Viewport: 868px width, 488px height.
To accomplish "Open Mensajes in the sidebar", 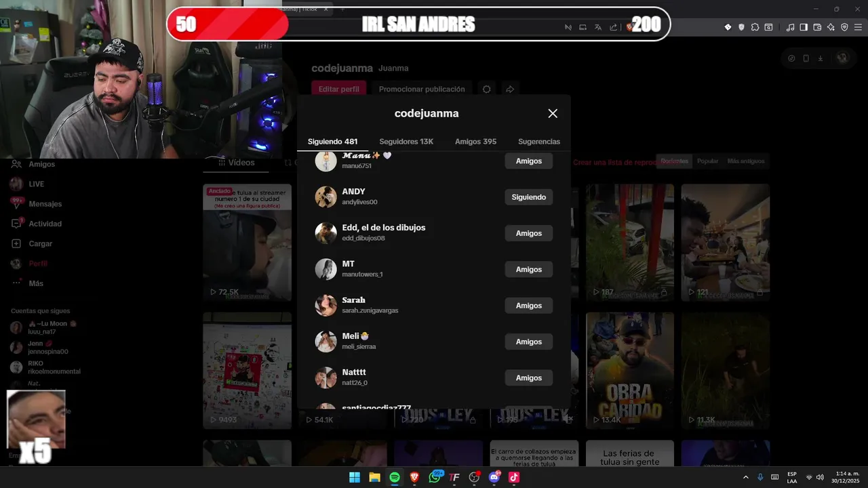I will pyautogui.click(x=36, y=204).
